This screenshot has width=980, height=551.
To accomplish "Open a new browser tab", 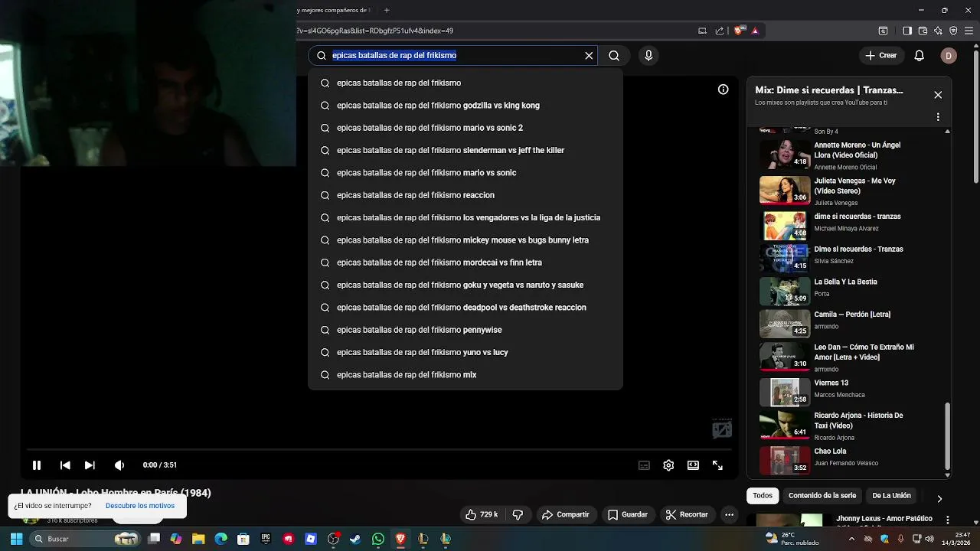I will 387,10.
